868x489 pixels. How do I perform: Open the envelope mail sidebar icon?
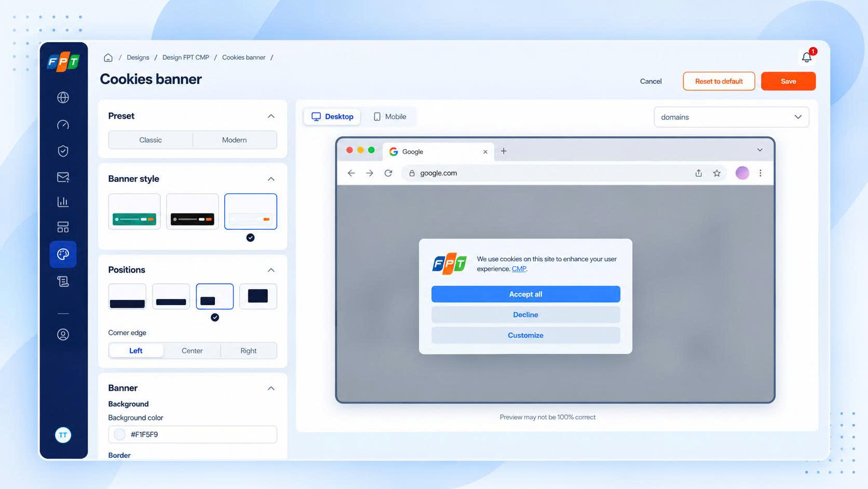coord(63,177)
